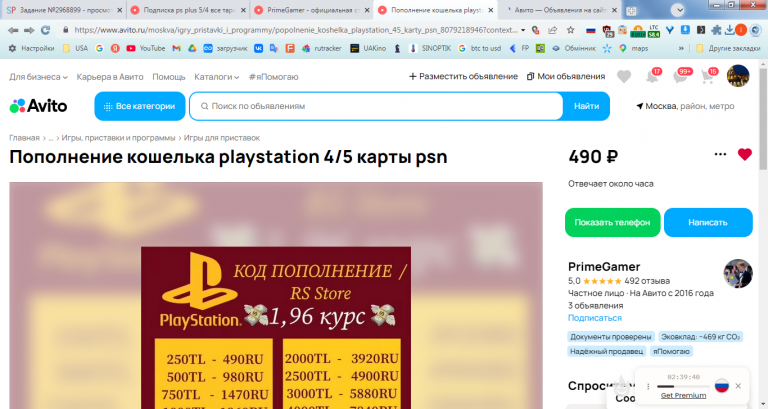Open the maps bookmark
This screenshot has height=409, width=768.
click(634, 48)
